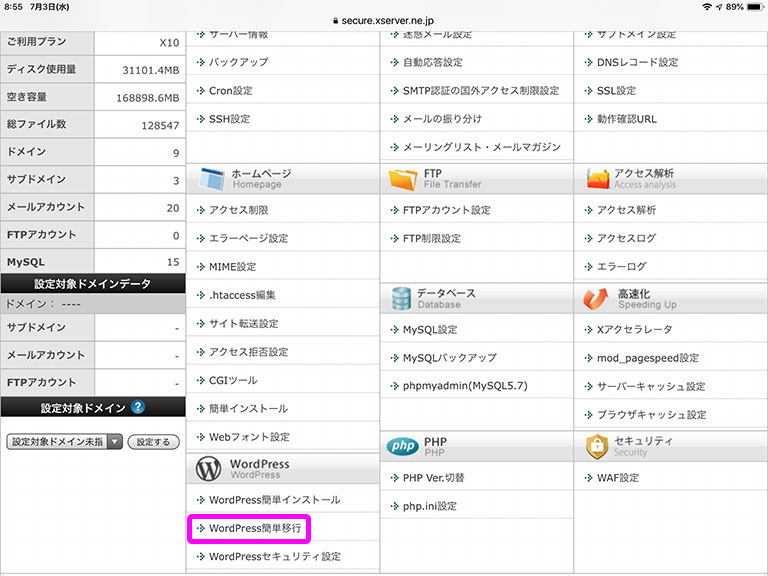The image size is (768, 576).
Task: Click the PHP logo icon
Action: [403, 446]
